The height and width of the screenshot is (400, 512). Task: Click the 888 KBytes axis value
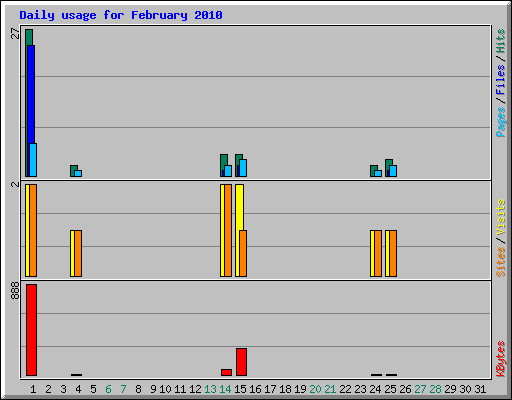[15, 290]
